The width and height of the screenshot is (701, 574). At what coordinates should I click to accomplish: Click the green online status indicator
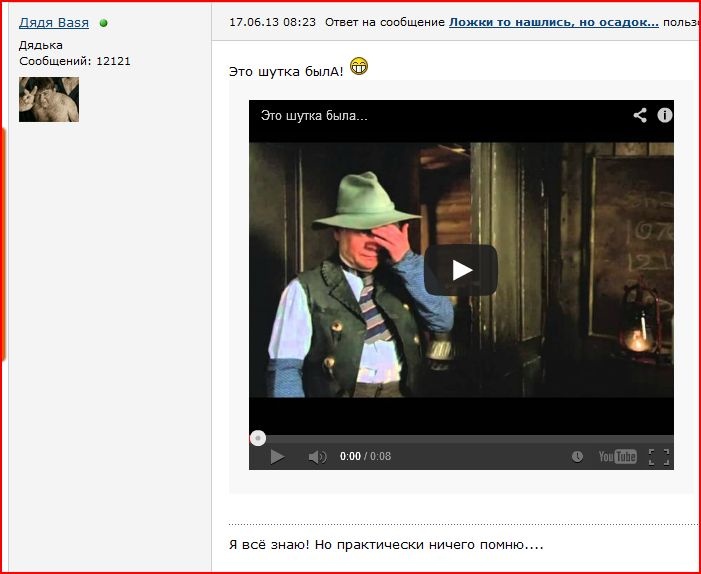(x=104, y=23)
